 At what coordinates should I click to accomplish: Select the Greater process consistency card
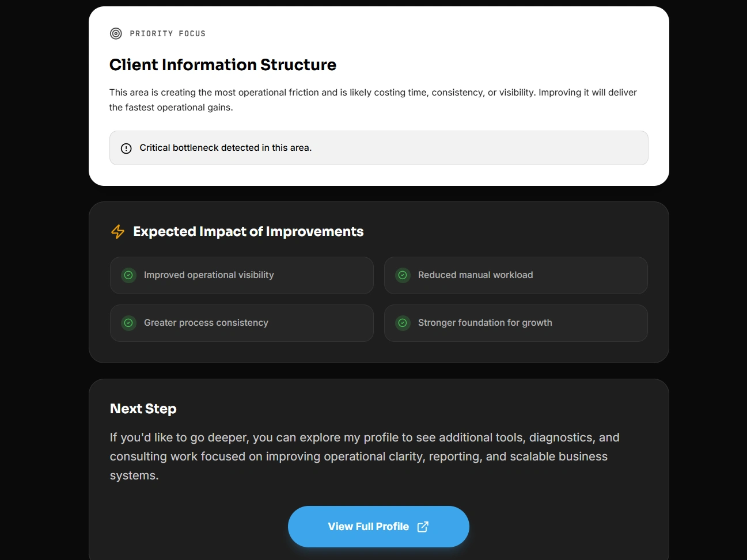coord(242,323)
